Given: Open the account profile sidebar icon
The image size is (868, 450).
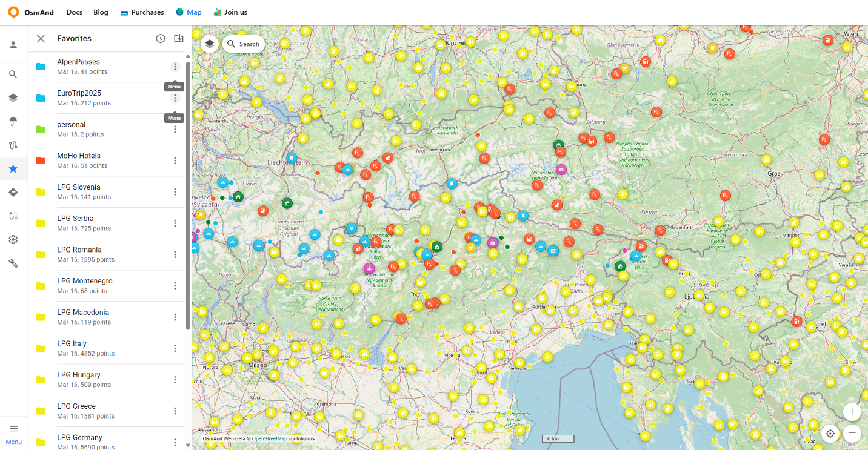Looking at the screenshot, I should click(x=13, y=45).
